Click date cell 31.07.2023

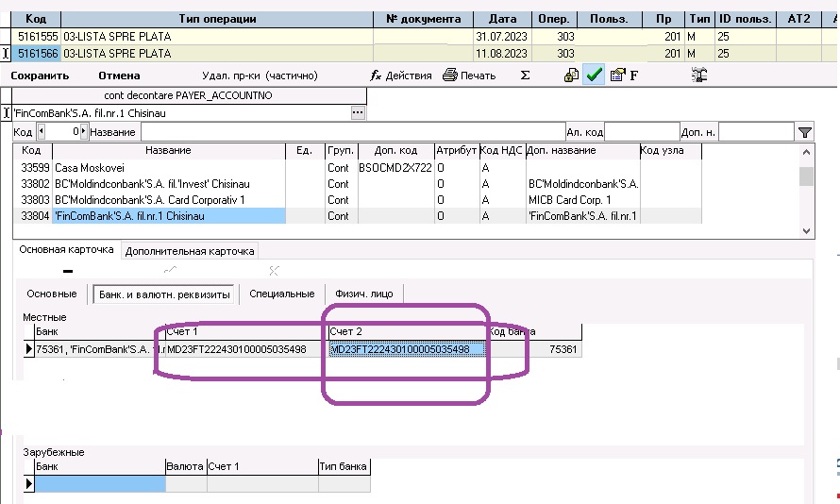502,37
